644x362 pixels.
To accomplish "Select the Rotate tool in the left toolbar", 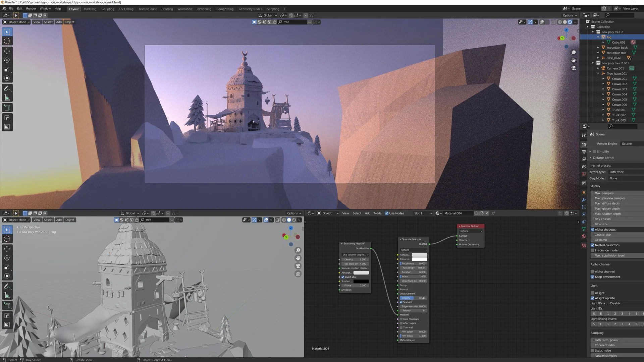I will coord(7,60).
